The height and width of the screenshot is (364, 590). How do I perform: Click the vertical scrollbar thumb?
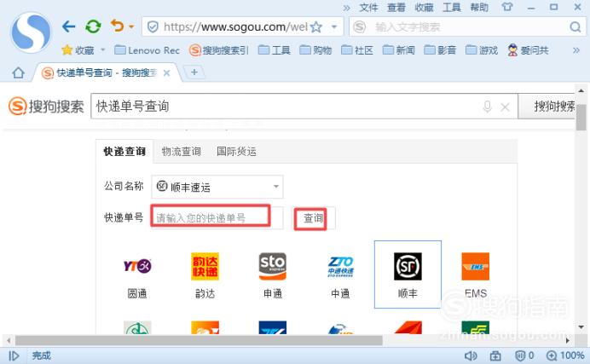[x=581, y=118]
